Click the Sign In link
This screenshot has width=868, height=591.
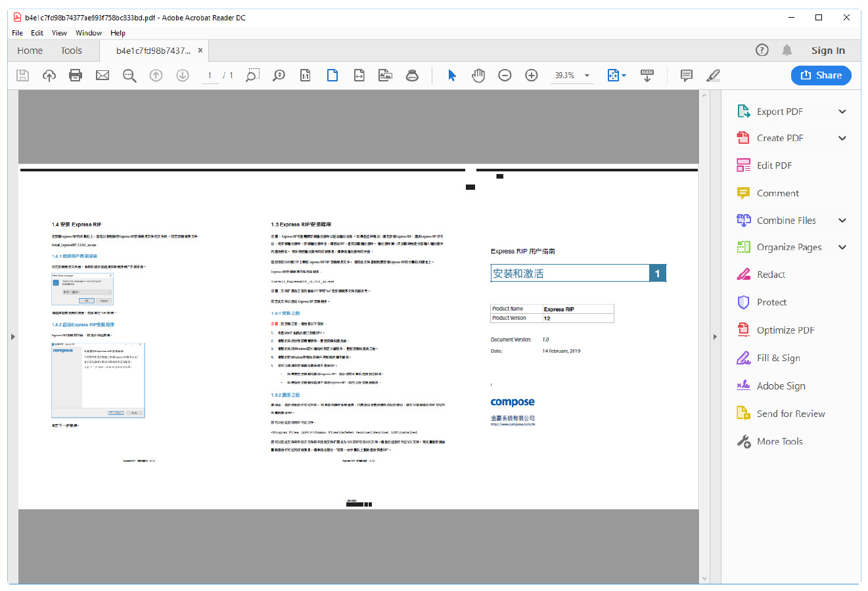click(x=828, y=51)
